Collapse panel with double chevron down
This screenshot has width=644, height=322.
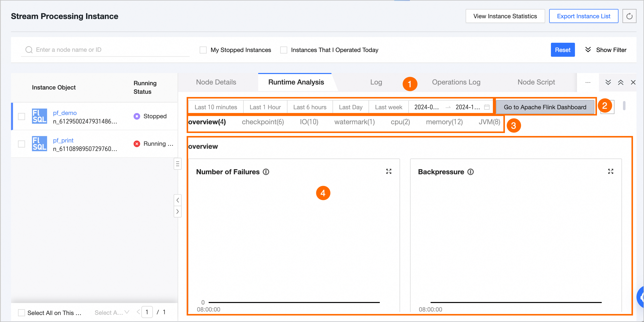tap(608, 82)
